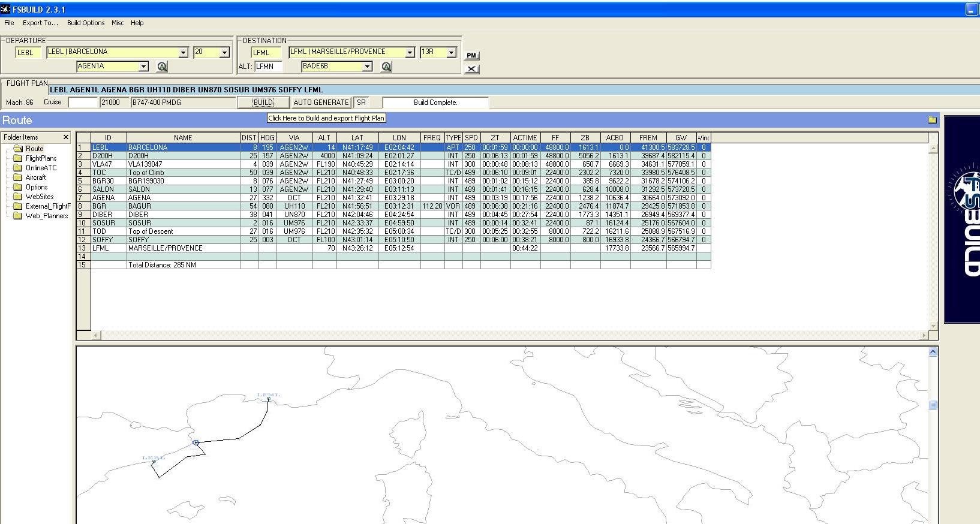Click the DIBER waypoint ID cell
The image size is (980, 524).
(109, 215)
